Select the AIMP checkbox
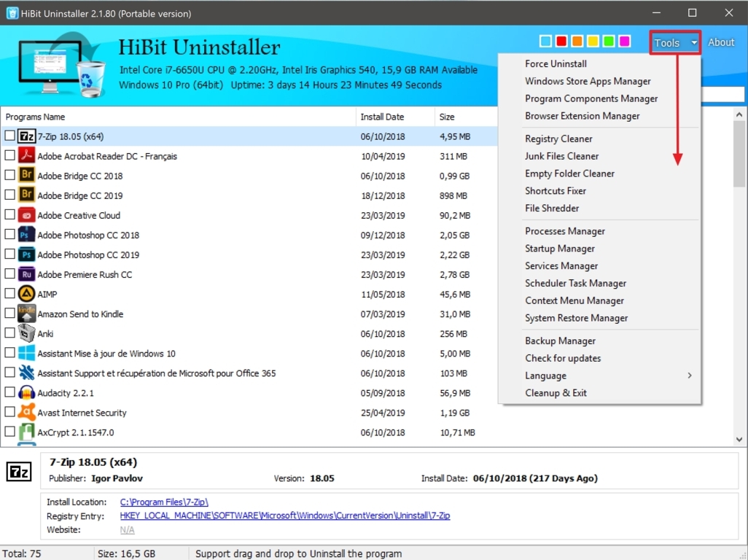Screen dimensions: 748x560 (x=9, y=293)
